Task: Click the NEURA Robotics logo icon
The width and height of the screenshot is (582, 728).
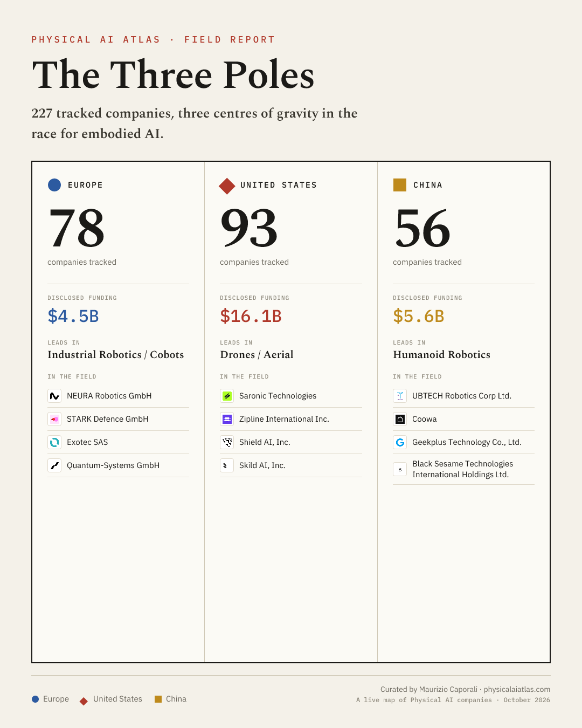Action: click(54, 396)
